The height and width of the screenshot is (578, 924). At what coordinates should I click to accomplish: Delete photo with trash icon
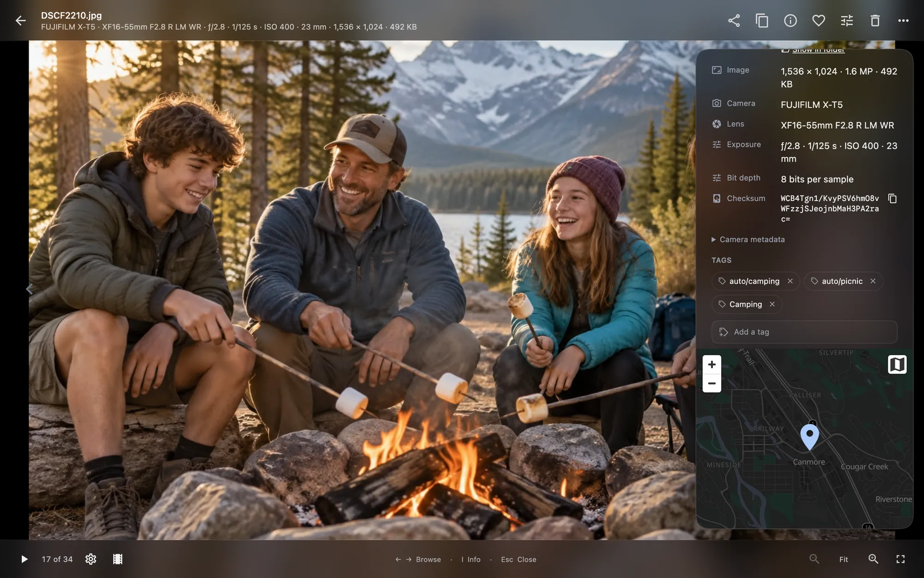[x=875, y=20]
